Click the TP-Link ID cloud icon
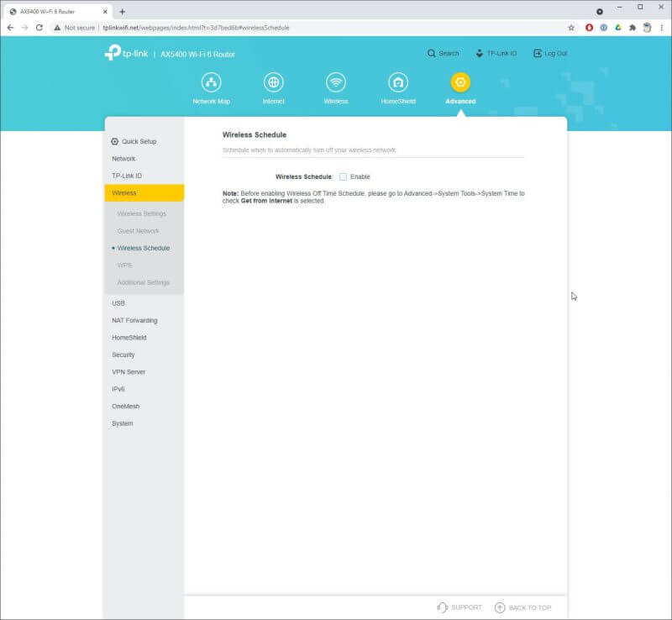 (x=479, y=53)
